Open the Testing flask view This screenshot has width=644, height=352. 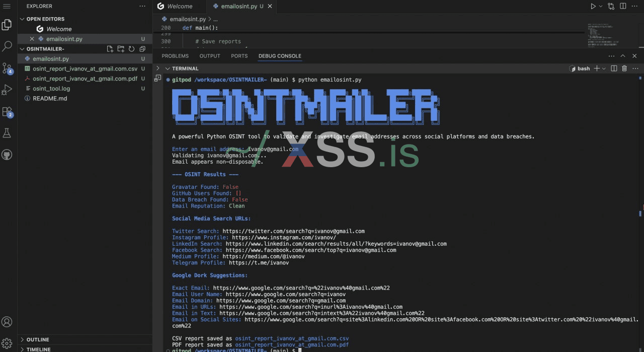pos(7,133)
